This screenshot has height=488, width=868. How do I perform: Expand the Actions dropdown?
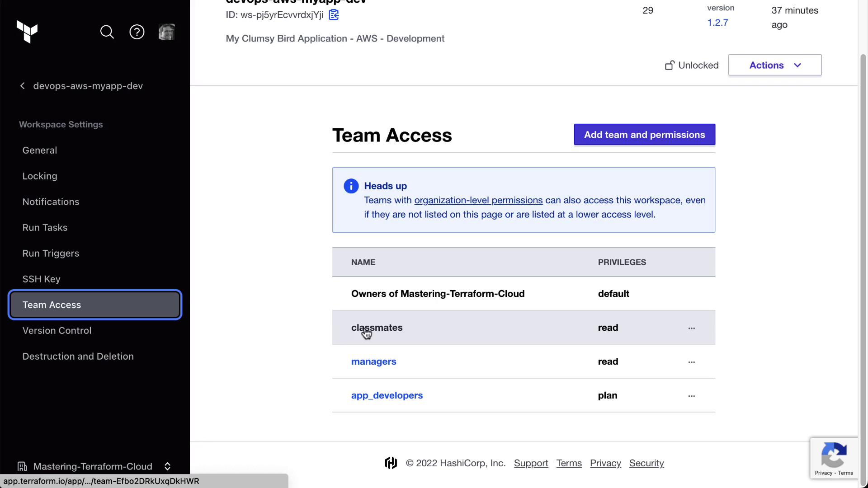774,66
